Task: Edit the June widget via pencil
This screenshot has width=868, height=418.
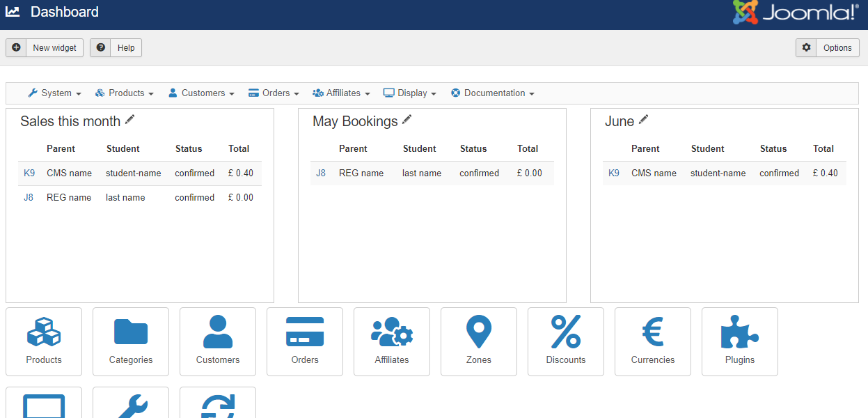Action: [644, 121]
